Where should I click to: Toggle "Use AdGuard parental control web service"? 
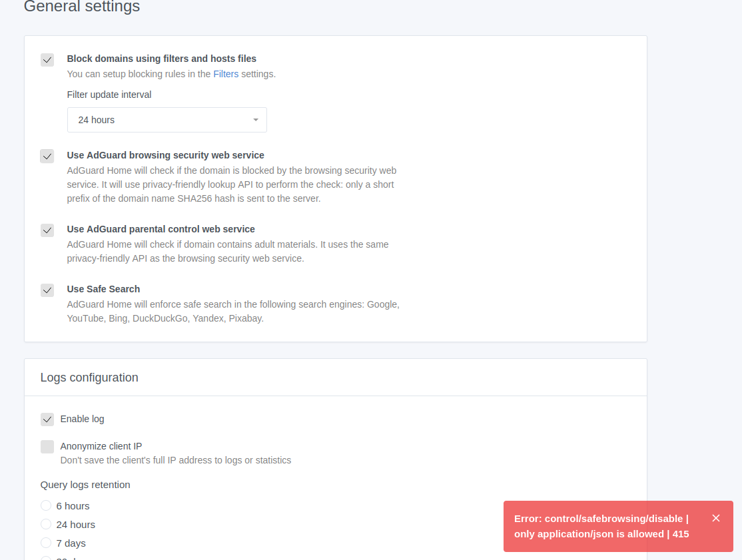click(x=47, y=230)
